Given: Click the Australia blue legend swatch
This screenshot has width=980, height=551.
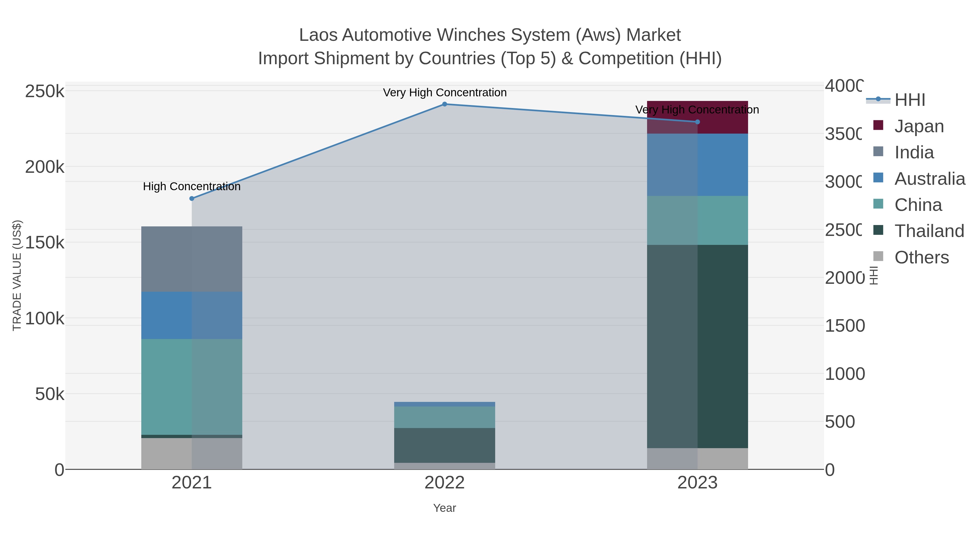Looking at the screenshot, I should pyautogui.click(x=878, y=178).
